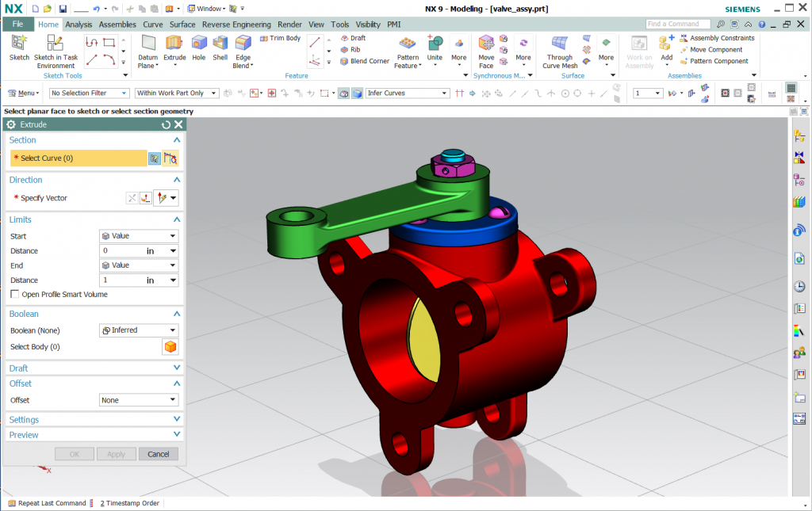Viewport: 812px width, 511px height.
Task: Select the Rib feature command
Action: (350, 50)
